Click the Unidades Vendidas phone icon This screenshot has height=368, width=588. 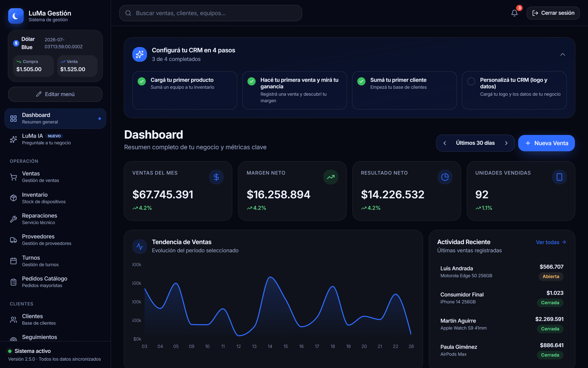click(559, 177)
